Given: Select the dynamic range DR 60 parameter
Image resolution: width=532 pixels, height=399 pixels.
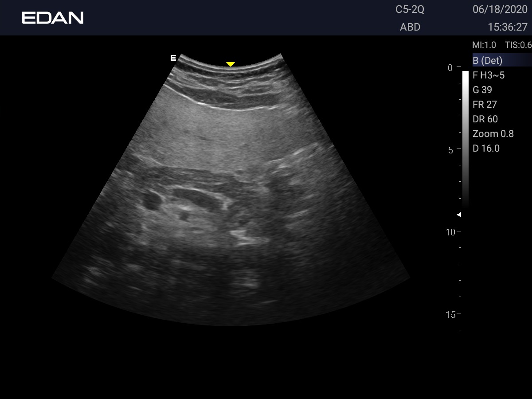Looking at the screenshot, I should click(485, 119).
